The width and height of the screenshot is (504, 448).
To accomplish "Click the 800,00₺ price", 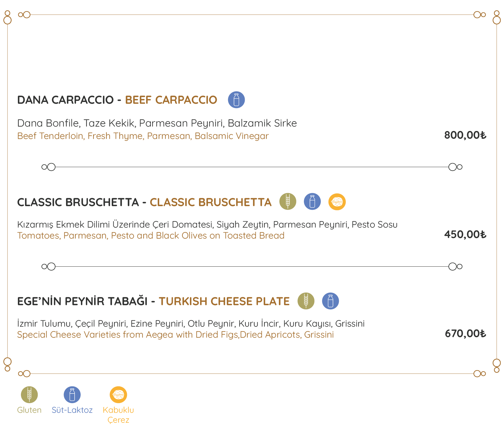I will click(x=465, y=135).
